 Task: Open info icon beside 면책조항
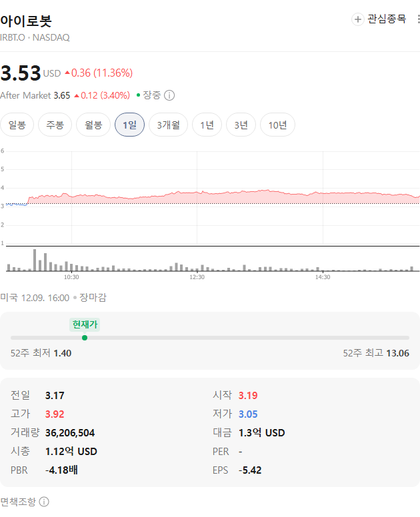(x=44, y=502)
